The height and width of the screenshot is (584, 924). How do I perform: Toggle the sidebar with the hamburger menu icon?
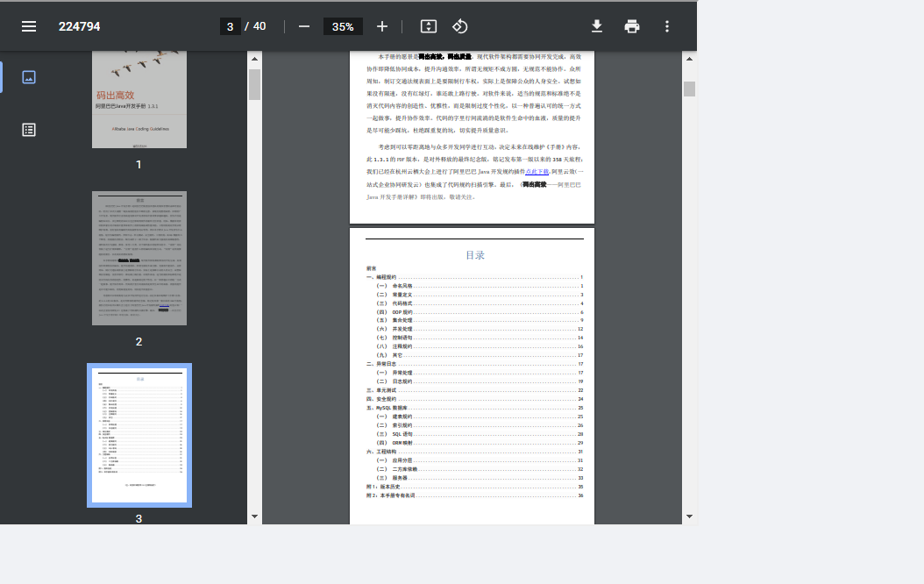pyautogui.click(x=29, y=26)
